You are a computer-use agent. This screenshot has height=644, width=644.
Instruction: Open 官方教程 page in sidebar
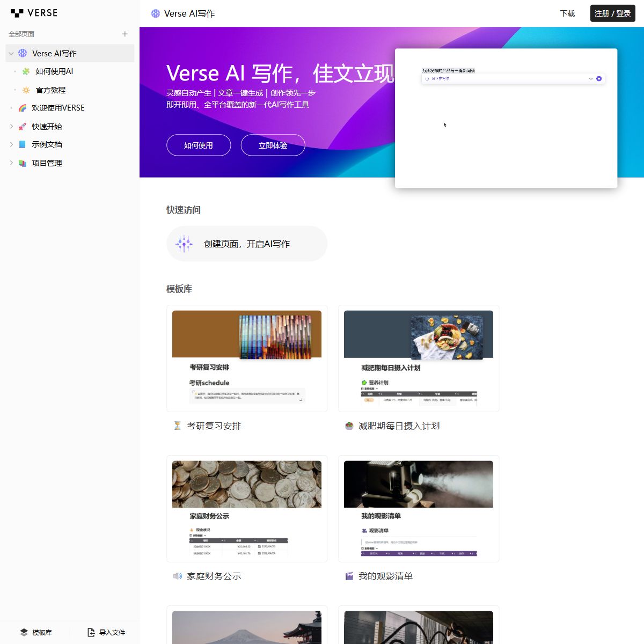click(x=50, y=90)
